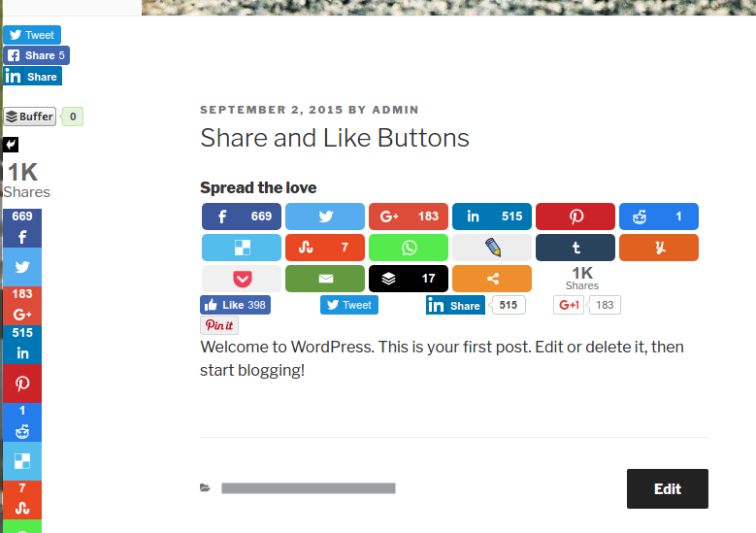Collapse the floating sidebar with black arrow icon

tap(11, 145)
